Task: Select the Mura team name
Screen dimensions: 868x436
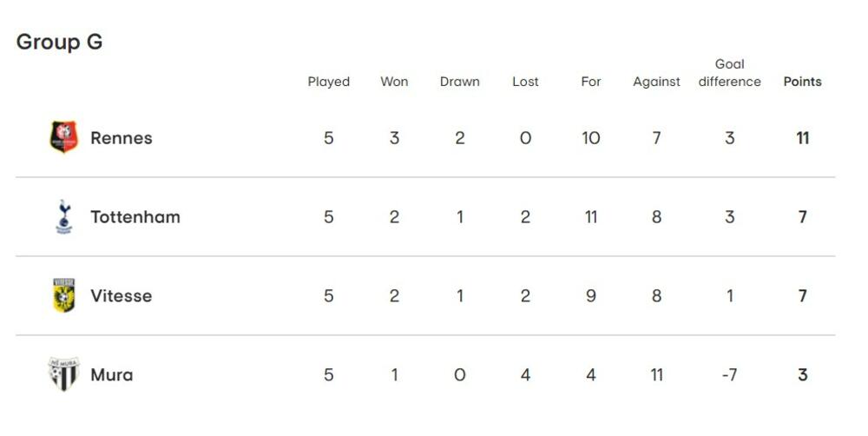Action: pos(112,375)
